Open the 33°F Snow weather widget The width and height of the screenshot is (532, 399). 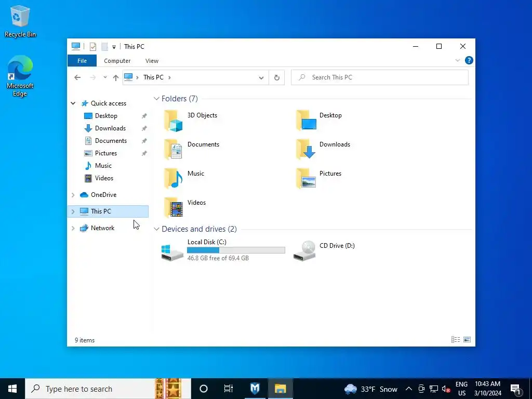(370, 389)
